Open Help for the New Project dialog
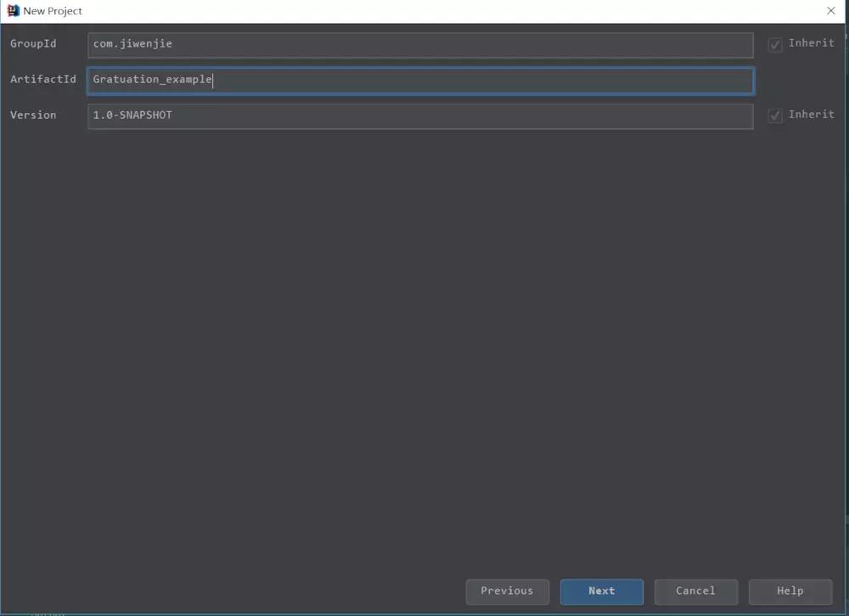 [x=790, y=591]
